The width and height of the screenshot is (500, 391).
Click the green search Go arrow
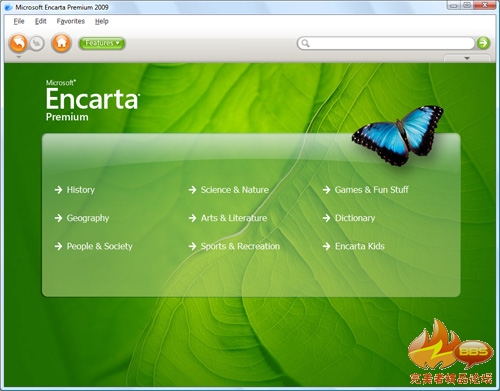(x=483, y=43)
